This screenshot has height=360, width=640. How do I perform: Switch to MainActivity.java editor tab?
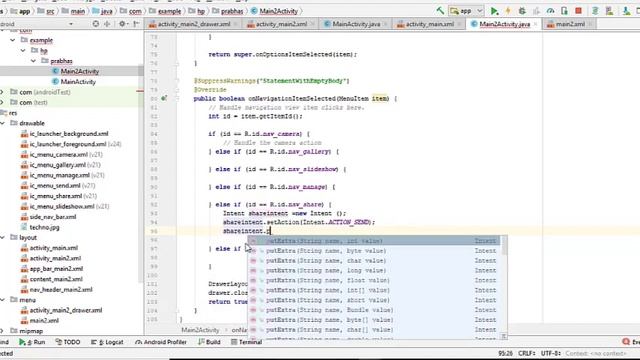[x=356, y=24]
